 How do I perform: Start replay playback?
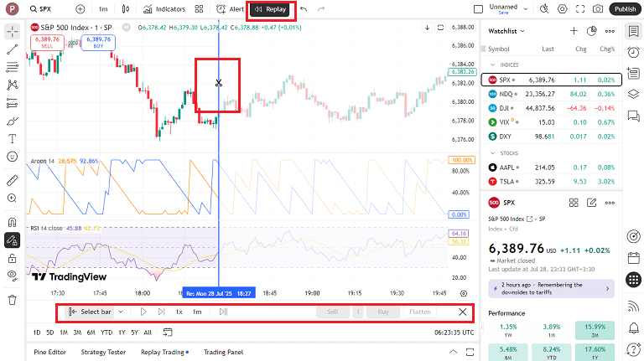click(143, 312)
